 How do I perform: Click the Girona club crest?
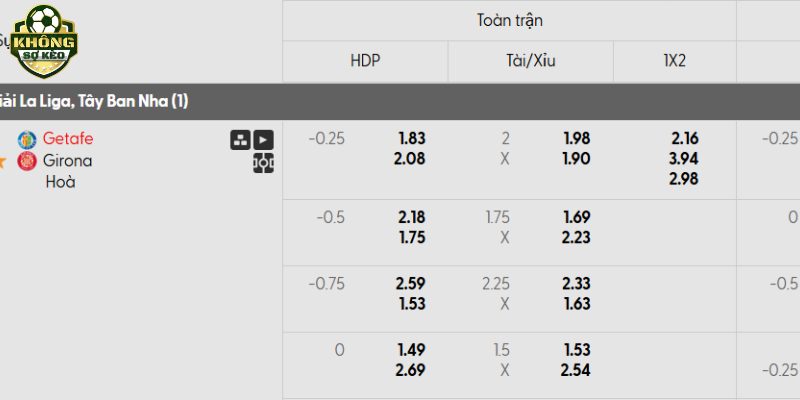(x=26, y=161)
